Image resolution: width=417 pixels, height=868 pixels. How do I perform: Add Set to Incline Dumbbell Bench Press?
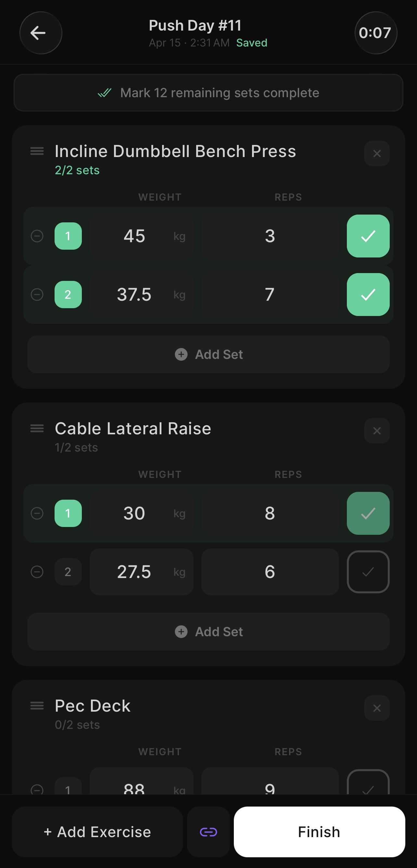(208, 354)
